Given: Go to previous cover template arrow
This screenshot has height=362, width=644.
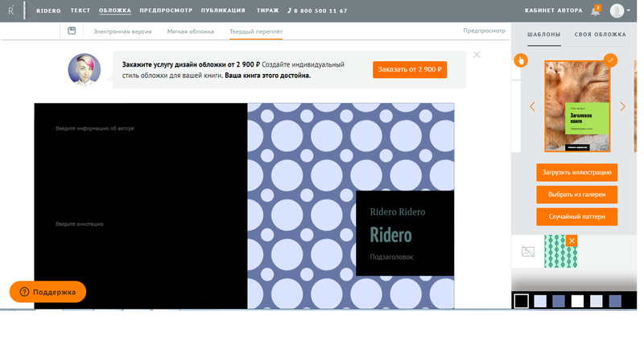Looking at the screenshot, I should pos(532,107).
